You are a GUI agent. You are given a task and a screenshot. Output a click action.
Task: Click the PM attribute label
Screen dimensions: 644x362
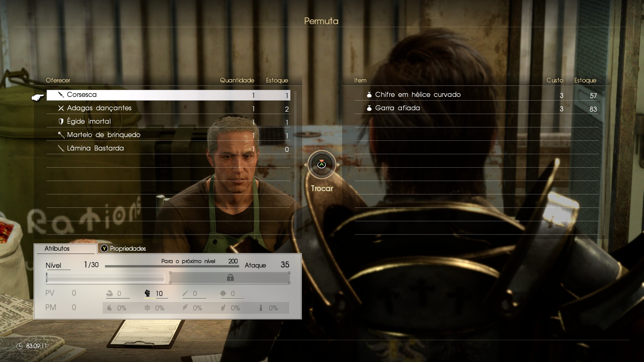click(51, 307)
